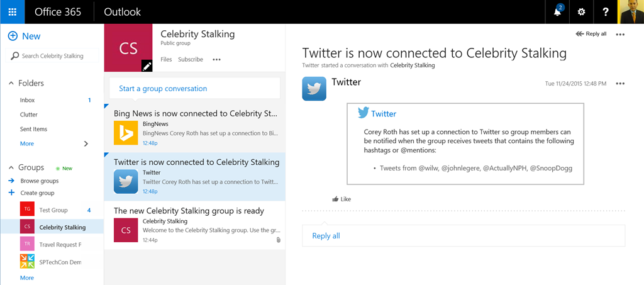The width and height of the screenshot is (644, 285).
Task: Open Twitter is now connected conversation
Action: click(195, 177)
